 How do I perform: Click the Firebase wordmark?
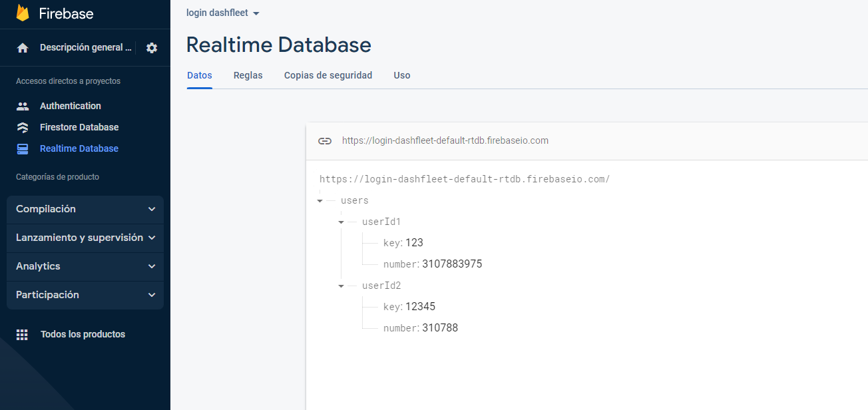(66, 13)
